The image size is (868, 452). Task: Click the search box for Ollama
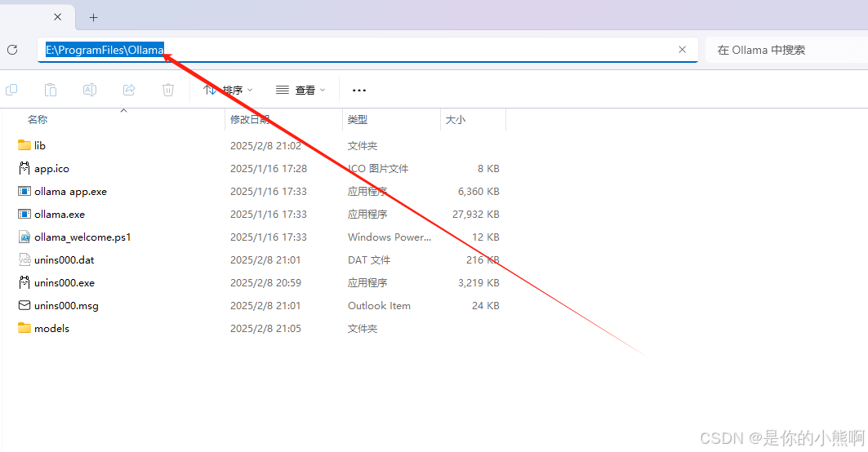(x=786, y=50)
